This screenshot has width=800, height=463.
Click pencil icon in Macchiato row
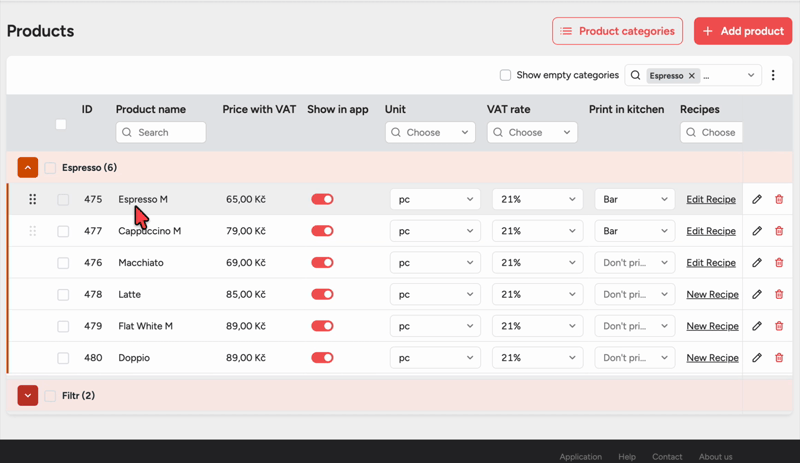(757, 262)
